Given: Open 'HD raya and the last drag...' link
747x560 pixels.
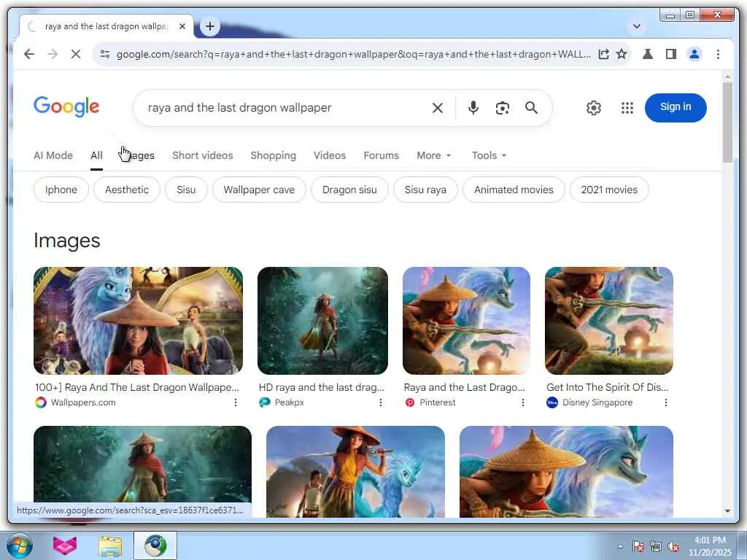Looking at the screenshot, I should point(322,387).
